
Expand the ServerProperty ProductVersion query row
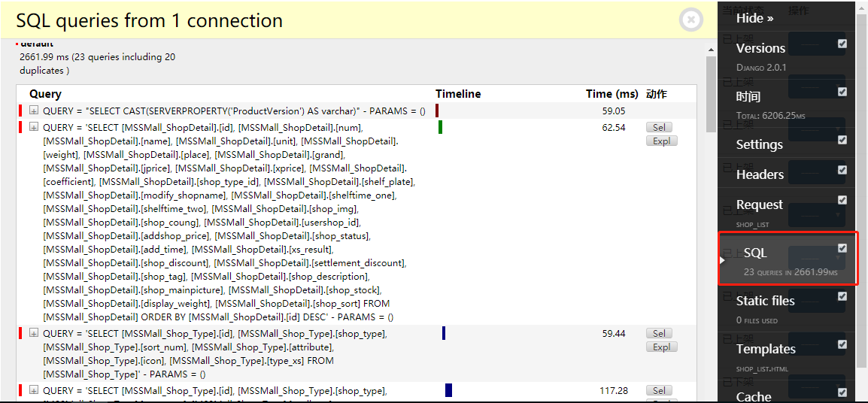coord(34,111)
